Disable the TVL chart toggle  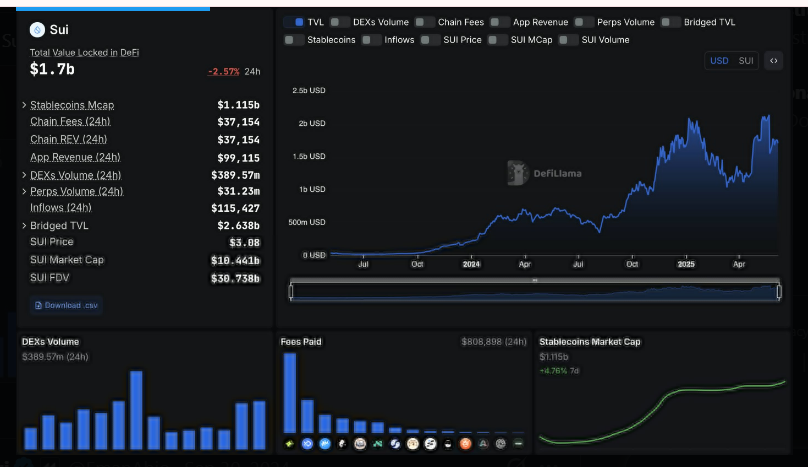pyautogui.click(x=295, y=22)
